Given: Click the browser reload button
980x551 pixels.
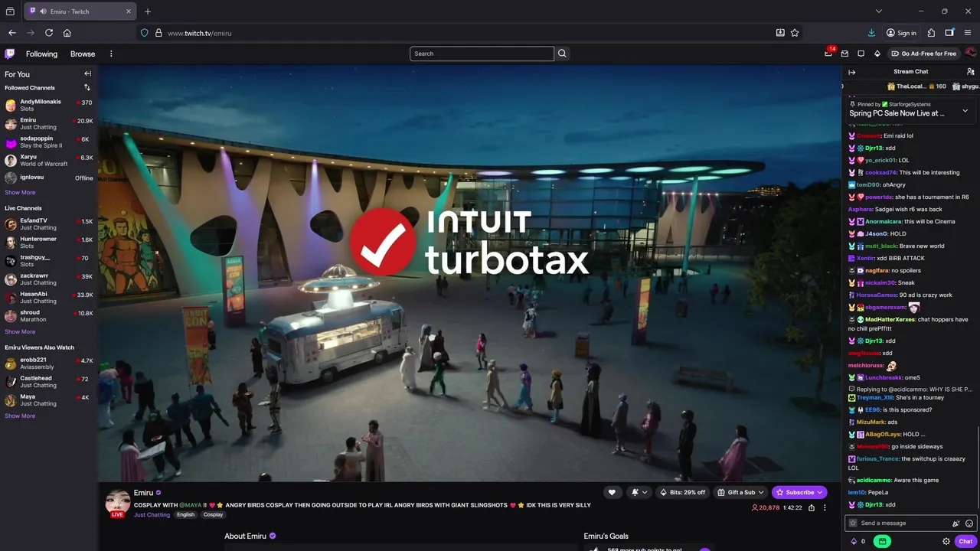Looking at the screenshot, I should (x=49, y=33).
